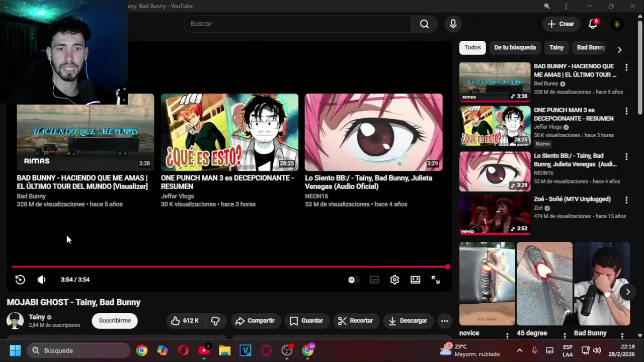Open browser three-dot menu in title bar
644x362 pixels.
coord(566,6)
